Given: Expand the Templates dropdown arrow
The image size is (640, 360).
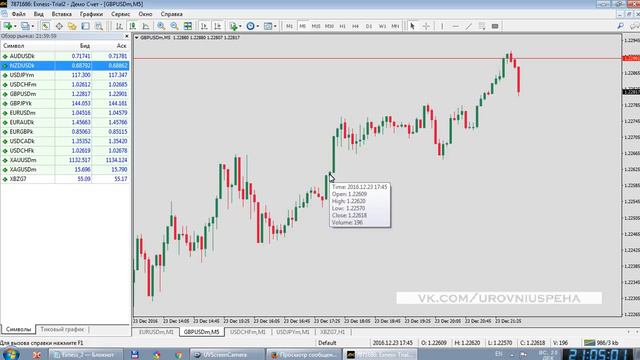Looking at the screenshot, I should (275, 26).
